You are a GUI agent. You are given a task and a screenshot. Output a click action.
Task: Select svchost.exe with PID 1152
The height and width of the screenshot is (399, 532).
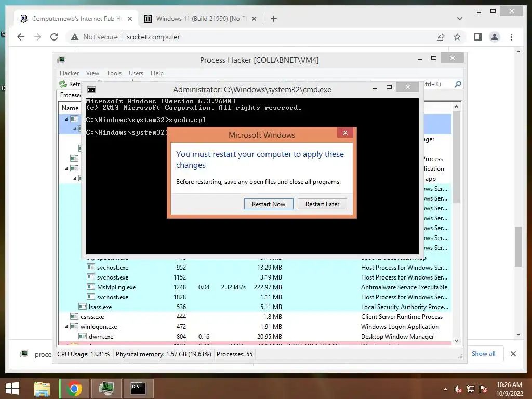pyautogui.click(x=255, y=277)
